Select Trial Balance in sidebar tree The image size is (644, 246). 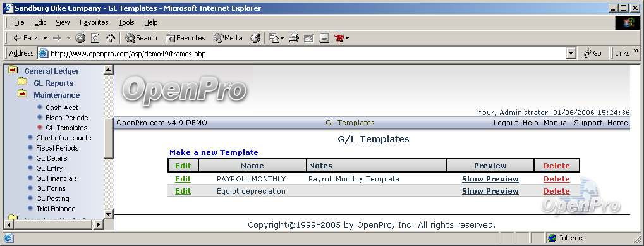coord(56,209)
